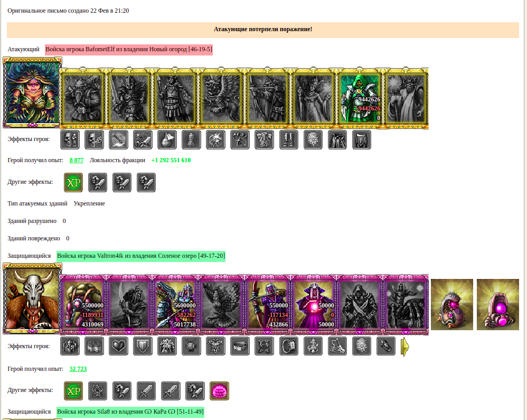The image size is (527, 420).
Task: Click the defender's ring belt hero effect icon
Action: [240, 346]
